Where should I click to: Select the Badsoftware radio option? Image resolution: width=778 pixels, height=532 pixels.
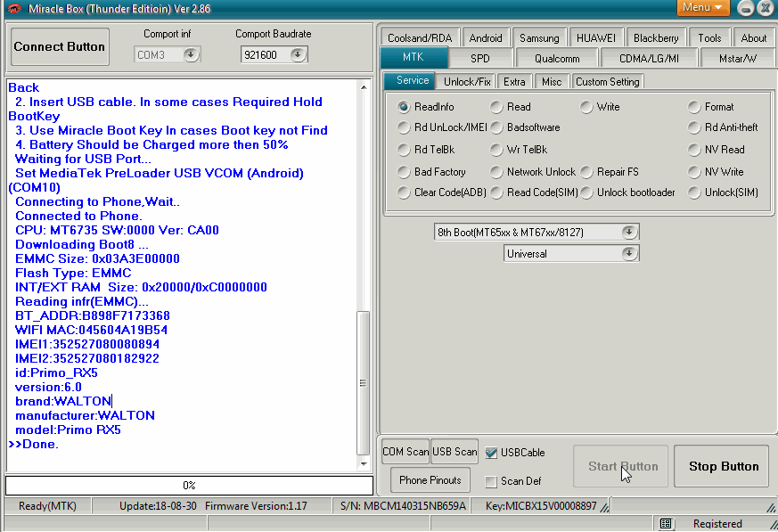(496, 127)
